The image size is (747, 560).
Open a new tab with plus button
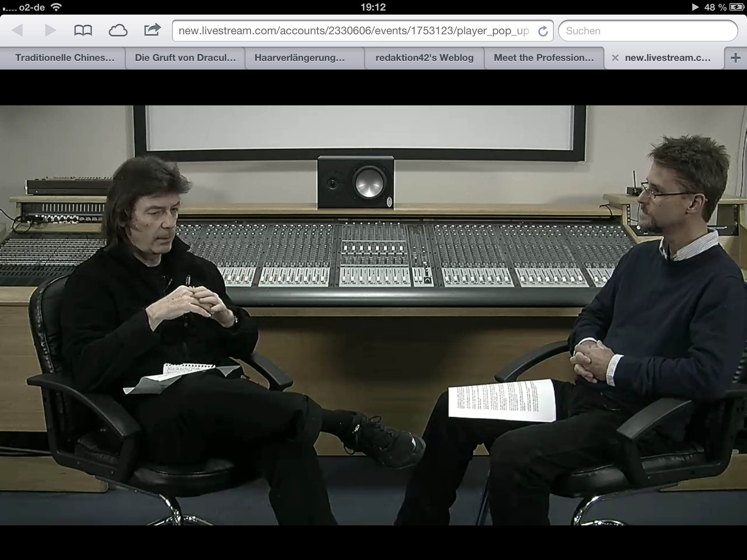click(736, 58)
